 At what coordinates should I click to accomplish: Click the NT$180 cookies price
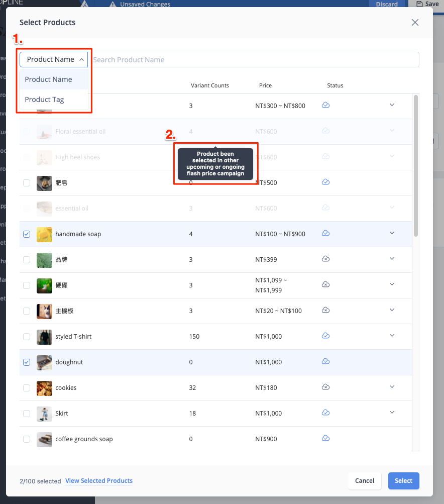coord(266,387)
